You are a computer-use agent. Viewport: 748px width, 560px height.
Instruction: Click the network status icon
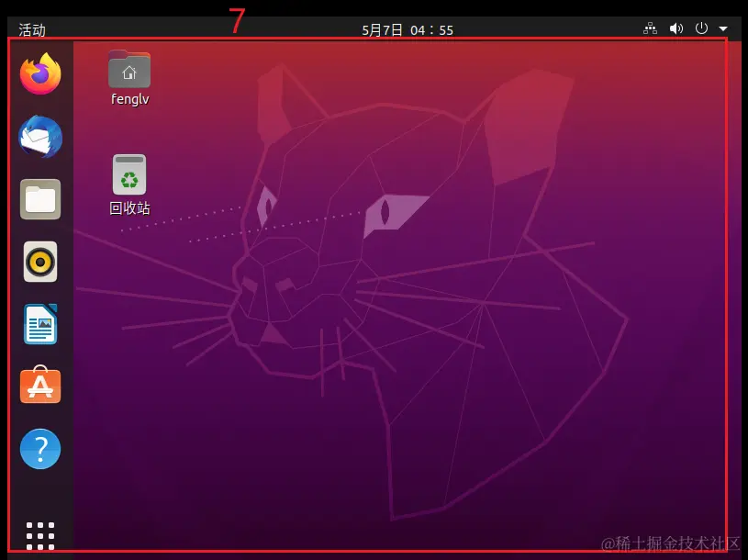650,28
